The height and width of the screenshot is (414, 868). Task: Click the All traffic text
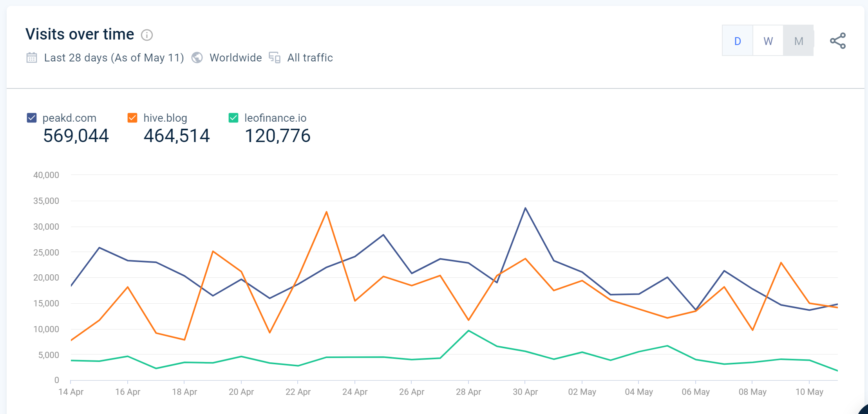pyautogui.click(x=310, y=58)
